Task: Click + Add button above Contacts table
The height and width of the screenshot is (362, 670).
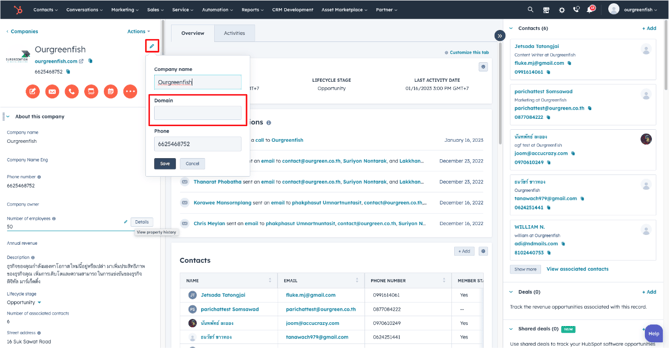Action: coord(464,251)
